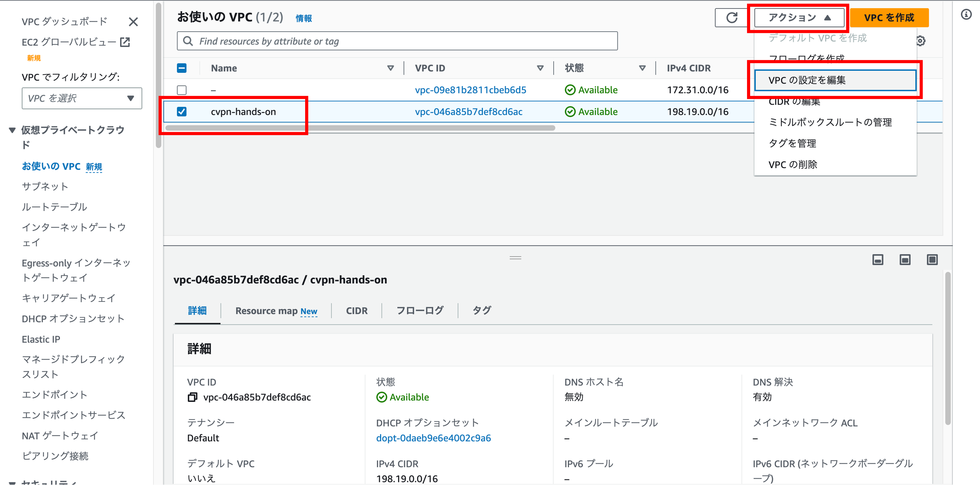This screenshot has height=485, width=980.
Task: Click the Available status icon in the details section
Action: point(382,397)
